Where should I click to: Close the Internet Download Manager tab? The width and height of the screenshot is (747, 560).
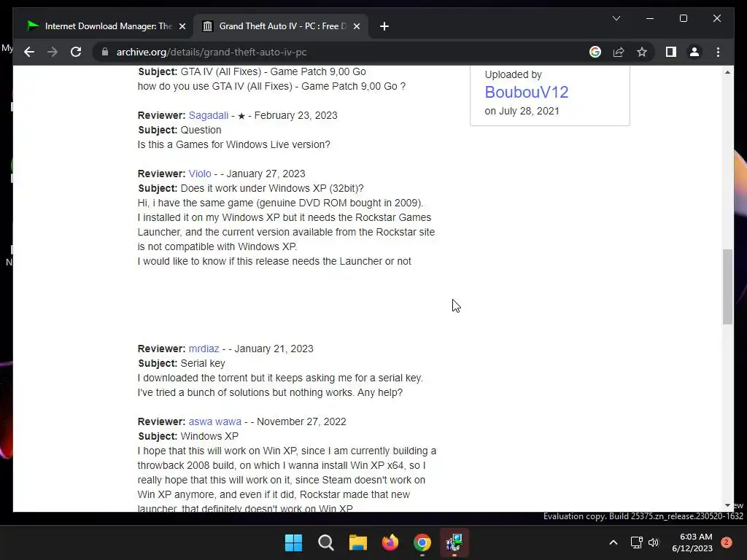coord(182,26)
